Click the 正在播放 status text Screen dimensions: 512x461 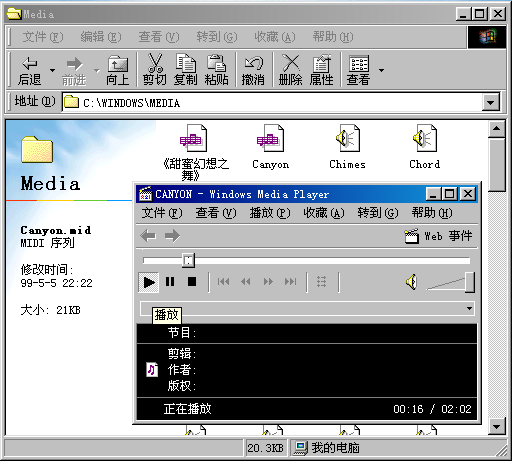188,409
